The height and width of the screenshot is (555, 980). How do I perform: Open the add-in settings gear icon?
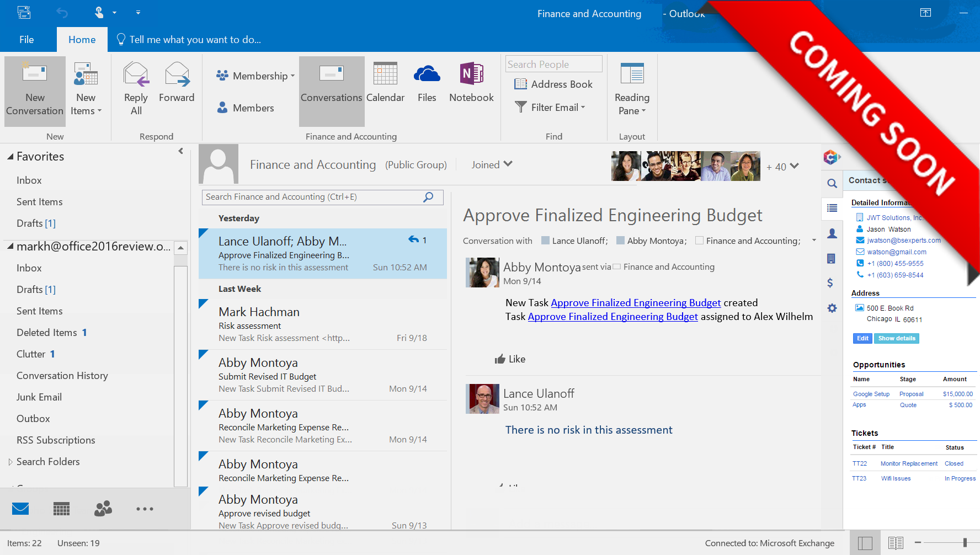point(832,308)
